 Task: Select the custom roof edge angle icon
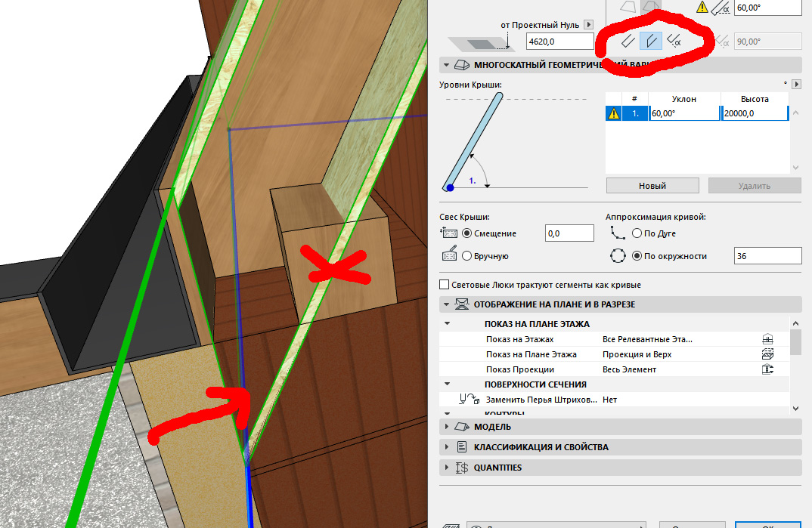pyautogui.click(x=674, y=41)
